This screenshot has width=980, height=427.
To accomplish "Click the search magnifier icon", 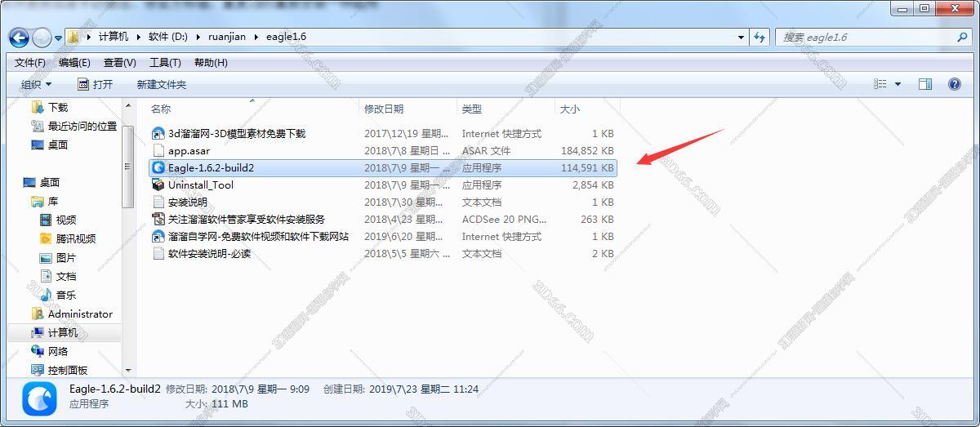I will tap(962, 37).
